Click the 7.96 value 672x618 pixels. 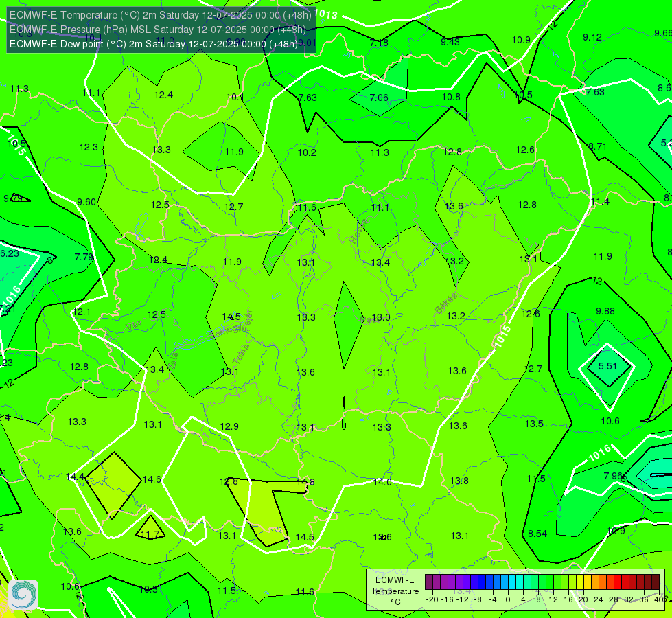pos(613,476)
